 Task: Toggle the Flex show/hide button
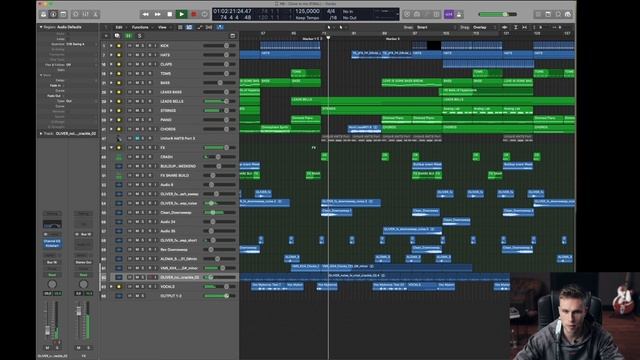(209, 27)
